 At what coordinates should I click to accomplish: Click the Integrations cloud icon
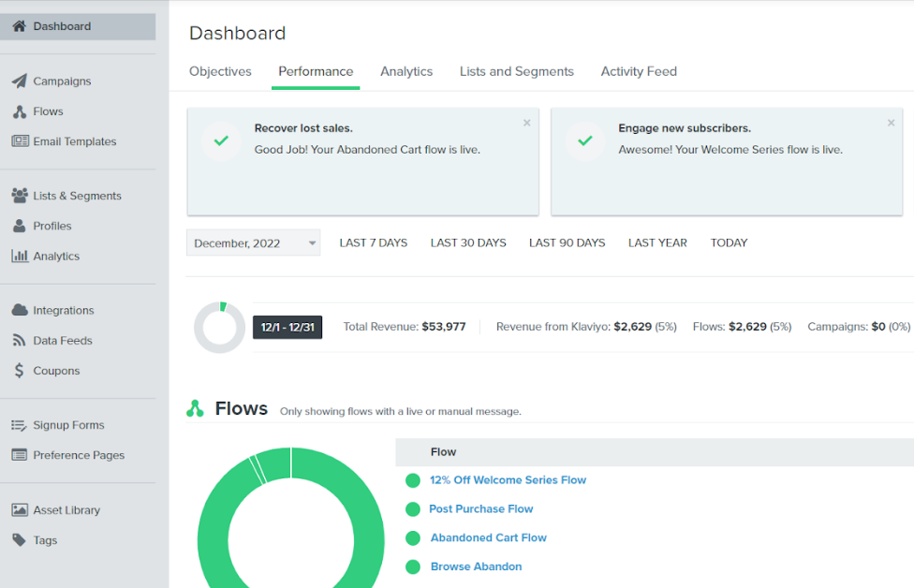click(20, 310)
